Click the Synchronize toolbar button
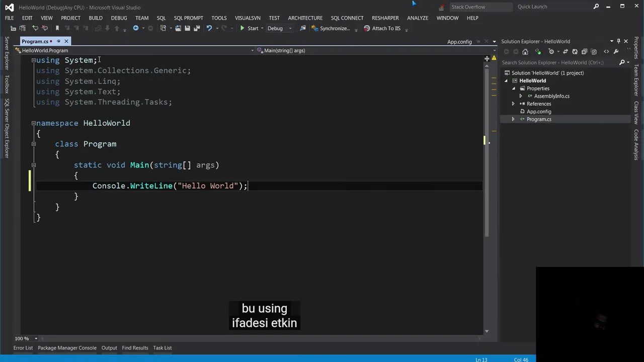 pos(331,28)
